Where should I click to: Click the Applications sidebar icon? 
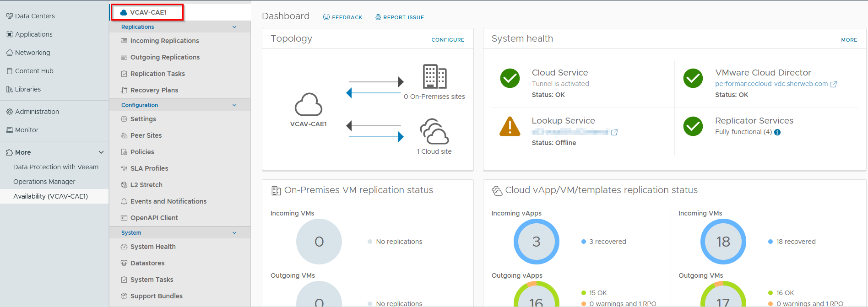[9, 34]
